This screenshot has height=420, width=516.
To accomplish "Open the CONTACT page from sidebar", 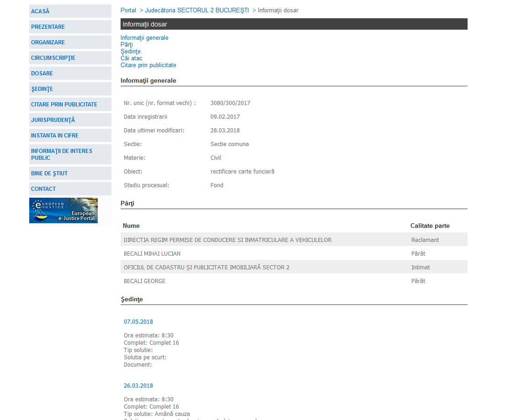I will tap(43, 189).
